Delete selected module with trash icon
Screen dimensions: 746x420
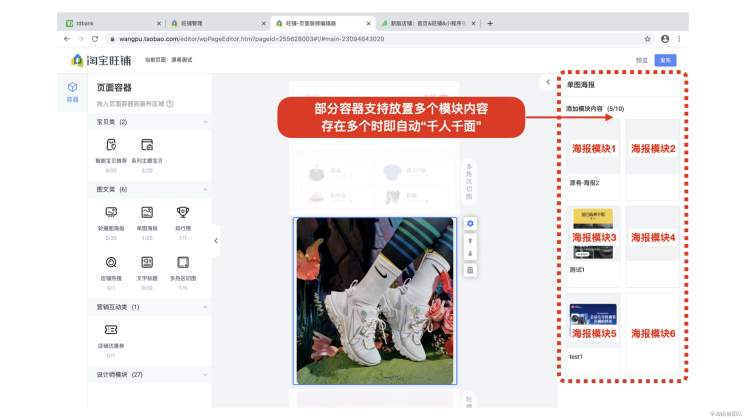point(471,270)
